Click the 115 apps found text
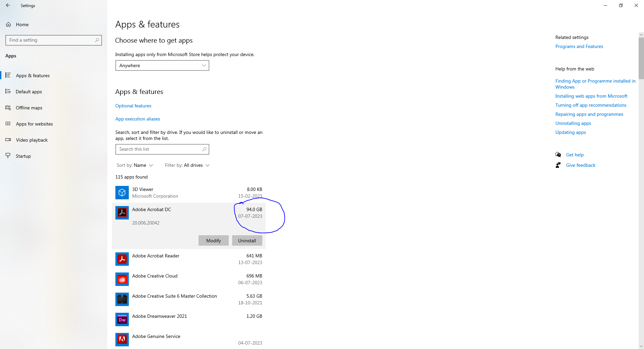Image resolution: width=644 pixels, height=349 pixels. click(x=131, y=177)
